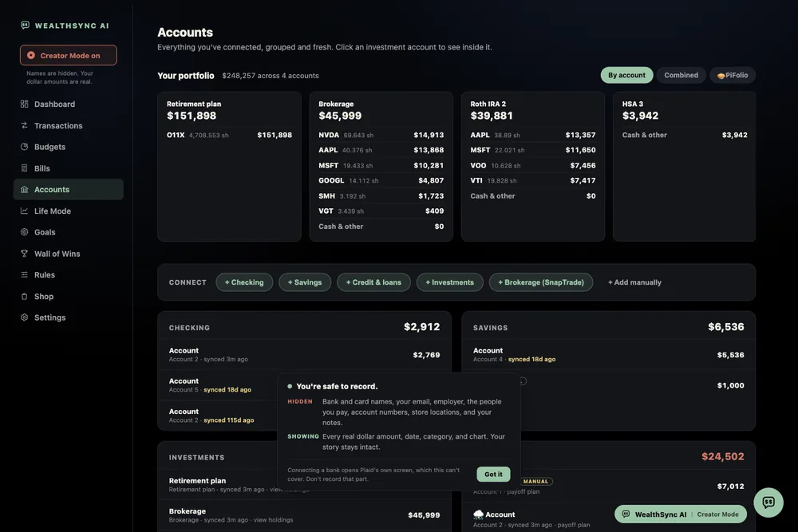Click the Shop bag icon

[x=24, y=296]
